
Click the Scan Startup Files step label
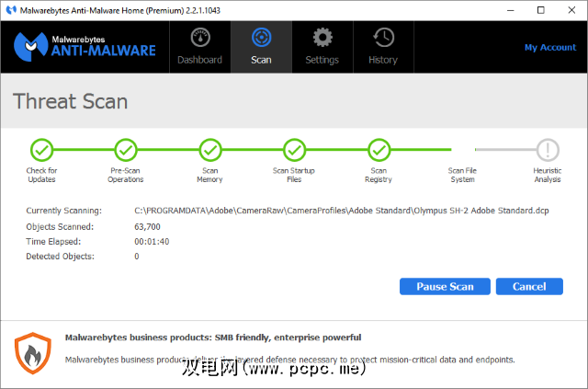tap(294, 175)
